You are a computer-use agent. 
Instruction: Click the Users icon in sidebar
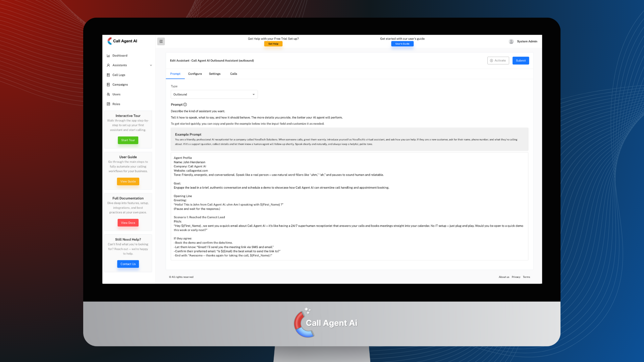(108, 95)
